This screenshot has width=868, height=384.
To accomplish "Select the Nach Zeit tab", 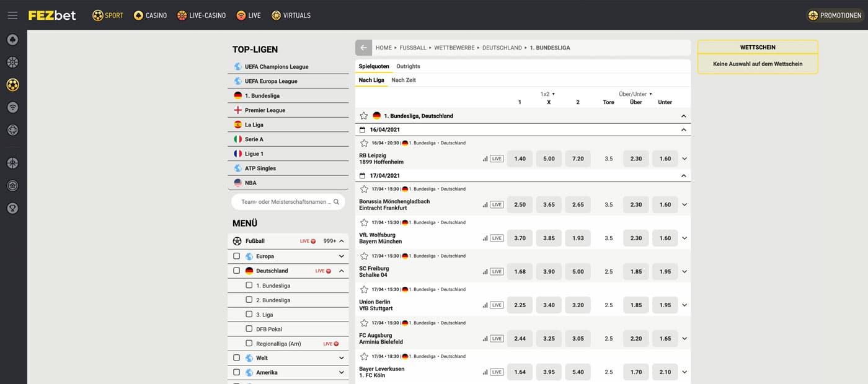I will point(404,80).
